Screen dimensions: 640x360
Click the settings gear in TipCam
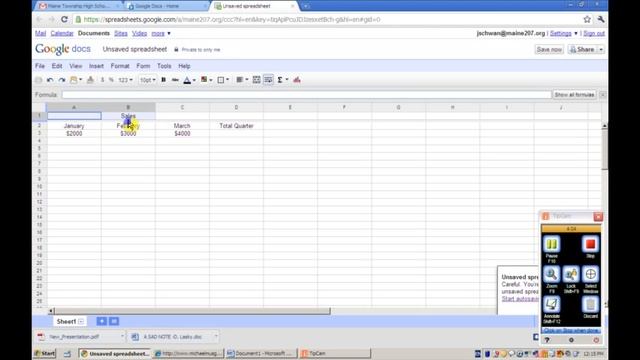tap(571, 340)
